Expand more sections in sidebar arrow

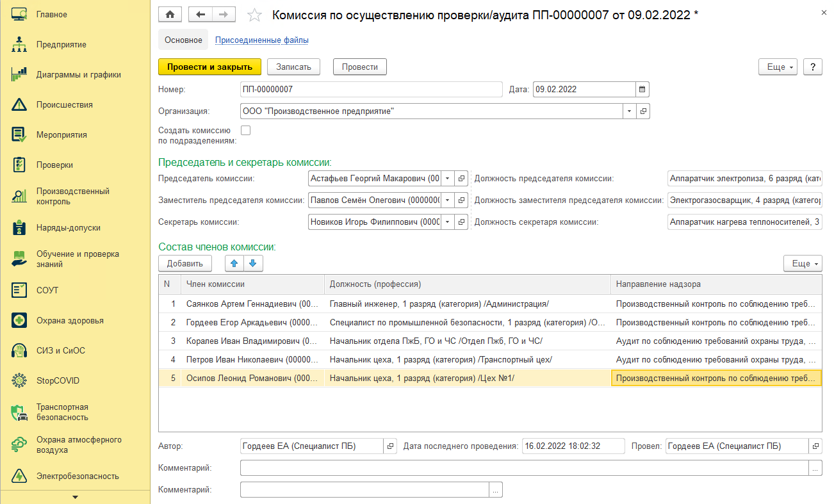point(75,497)
